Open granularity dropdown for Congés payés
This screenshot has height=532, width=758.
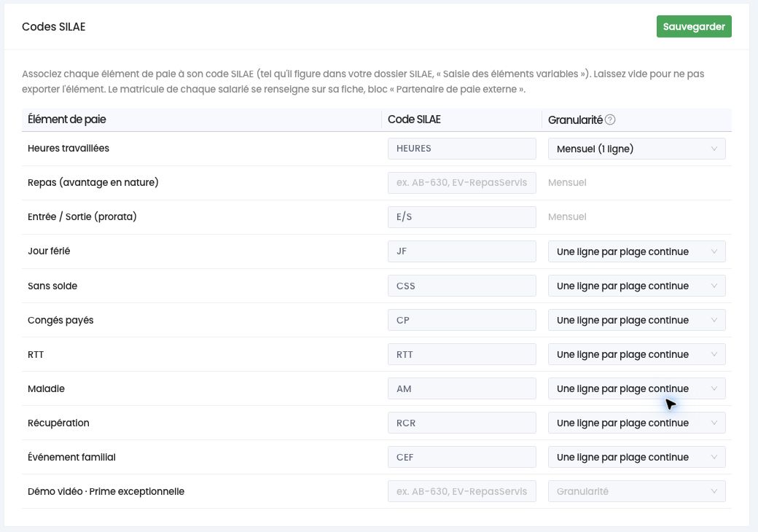click(x=637, y=321)
